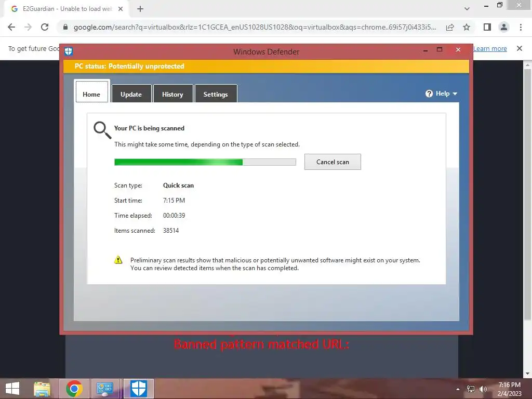Image resolution: width=532 pixels, height=399 pixels.
Task: Dismiss the Chrome infobar
Action: click(x=519, y=48)
